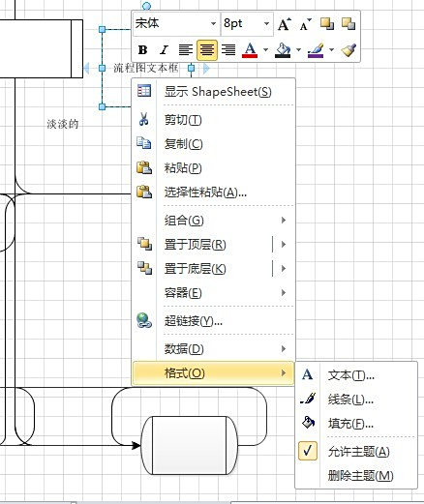Open 线条(L)... format dialog
Image resolution: width=424 pixels, height=504 pixels.
356,400
